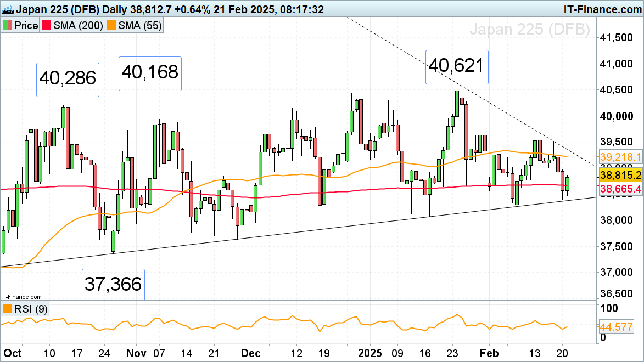The height and width of the screenshot is (362, 644).
Task: Click the DEMO badge icon in top-left corner
Action: point(7,9)
